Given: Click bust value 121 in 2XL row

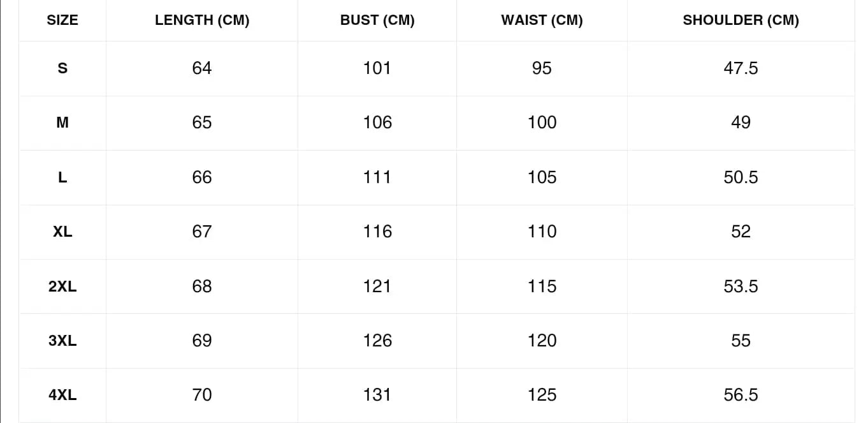Looking at the screenshot, I should coord(377,286).
